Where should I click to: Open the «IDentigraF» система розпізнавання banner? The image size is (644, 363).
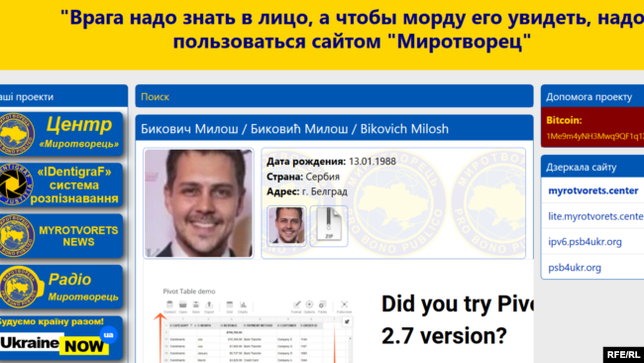(x=61, y=185)
